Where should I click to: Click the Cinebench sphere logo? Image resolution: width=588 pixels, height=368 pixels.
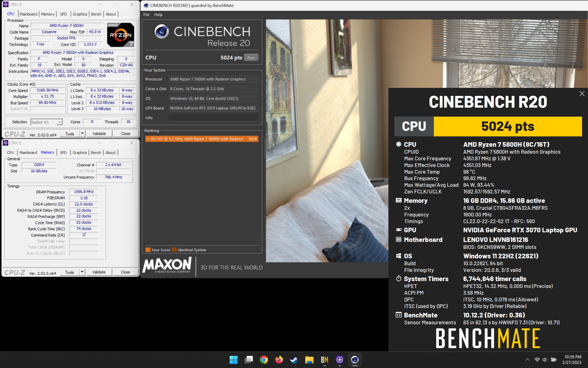pos(161,32)
